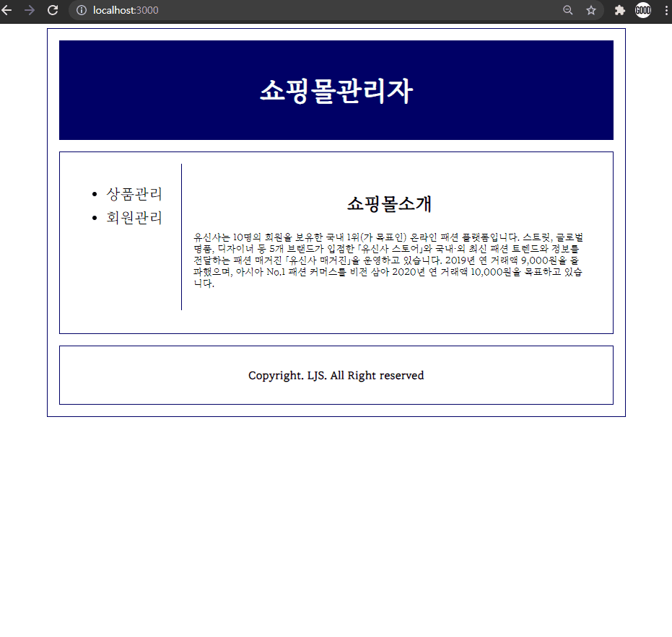Open the zoom magnifier icon in address bar

(568, 10)
